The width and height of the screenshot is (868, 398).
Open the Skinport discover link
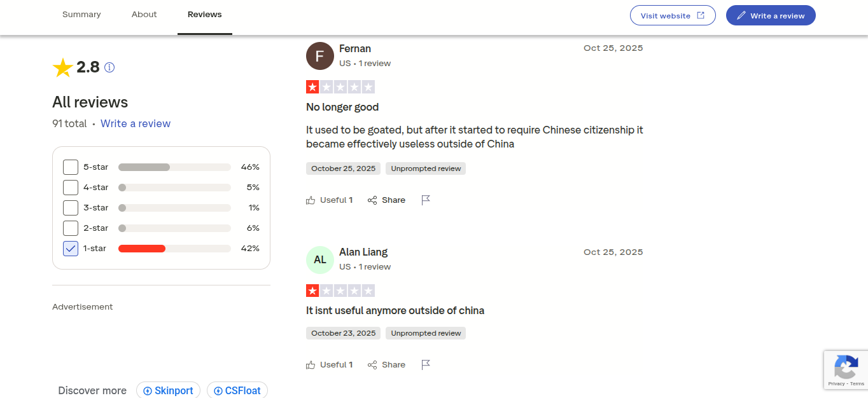(169, 390)
